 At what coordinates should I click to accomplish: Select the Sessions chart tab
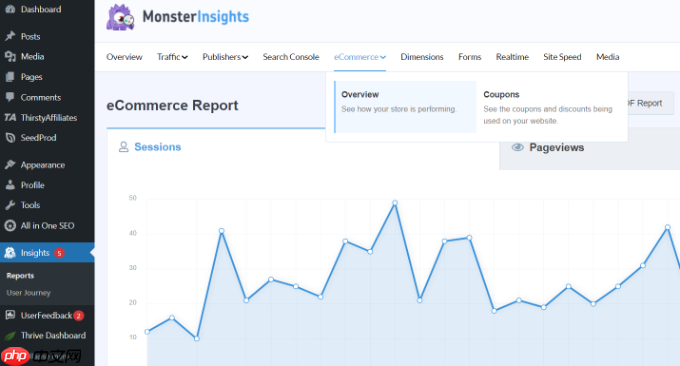tap(150, 147)
